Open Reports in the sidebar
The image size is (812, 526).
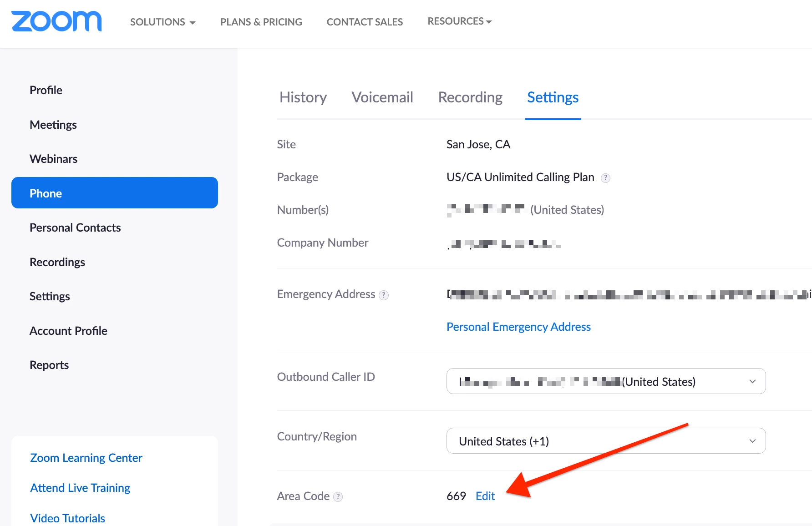click(49, 365)
